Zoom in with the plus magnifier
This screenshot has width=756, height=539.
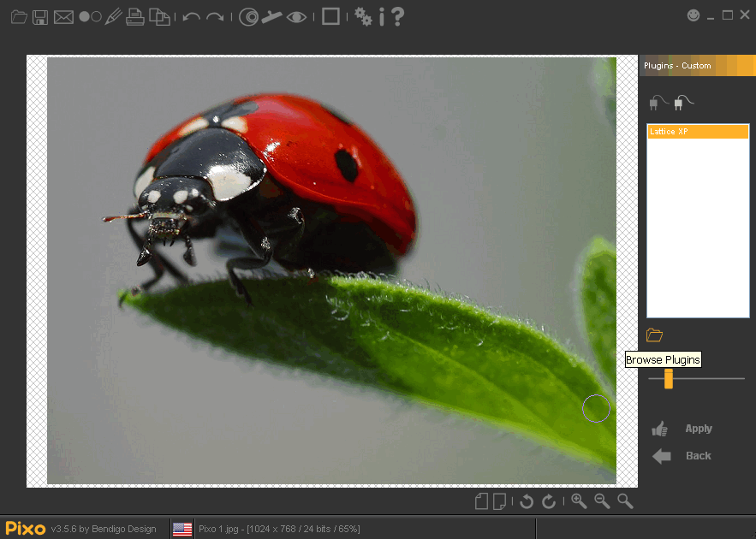point(579,501)
